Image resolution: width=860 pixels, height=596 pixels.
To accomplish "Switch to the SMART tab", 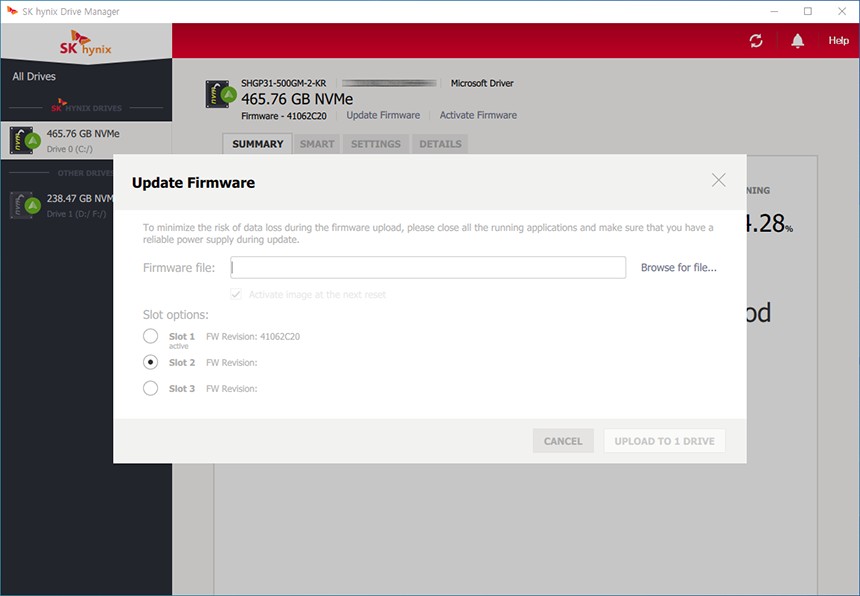I will click(316, 144).
